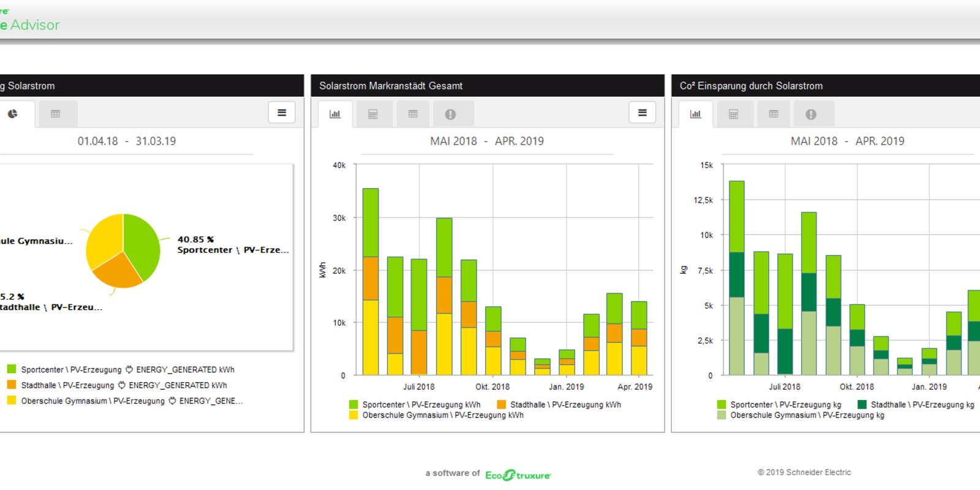Image resolution: width=980 pixels, height=490 pixels.
Task: Click the © 2019 Schneider Electric text
Action: 804,472
